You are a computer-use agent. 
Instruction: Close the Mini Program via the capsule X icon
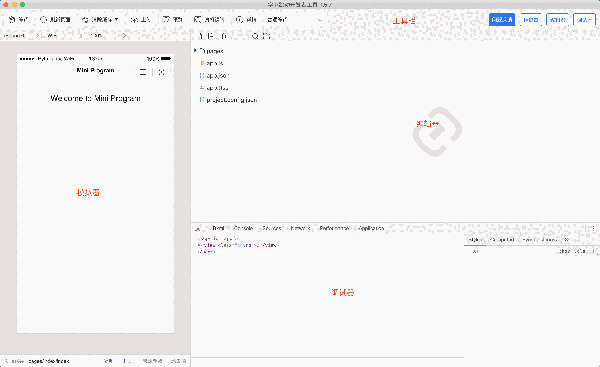pyautogui.click(x=161, y=72)
